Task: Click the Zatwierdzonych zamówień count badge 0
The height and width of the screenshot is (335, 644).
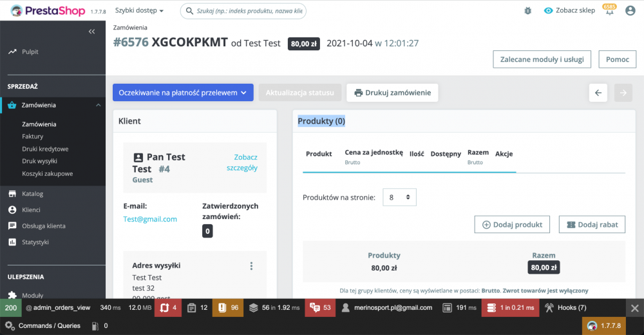Action: tap(207, 231)
